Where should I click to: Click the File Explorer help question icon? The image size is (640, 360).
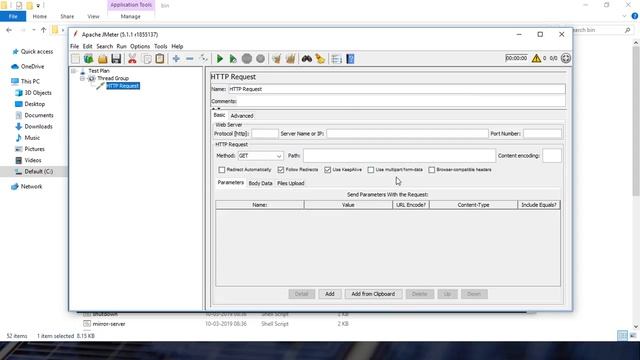[x=635, y=16]
